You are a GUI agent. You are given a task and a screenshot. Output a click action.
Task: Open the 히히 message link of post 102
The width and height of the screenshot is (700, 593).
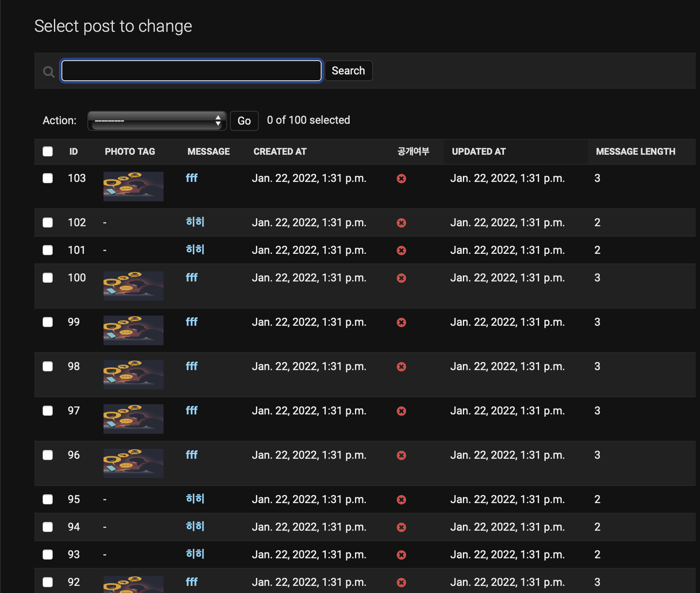pos(195,222)
